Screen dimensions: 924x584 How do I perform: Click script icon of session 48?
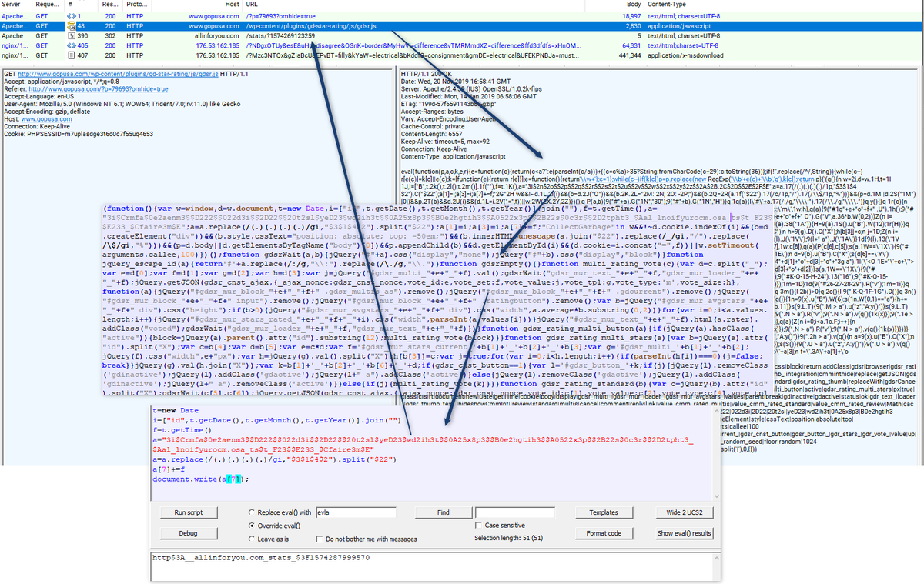71,25
